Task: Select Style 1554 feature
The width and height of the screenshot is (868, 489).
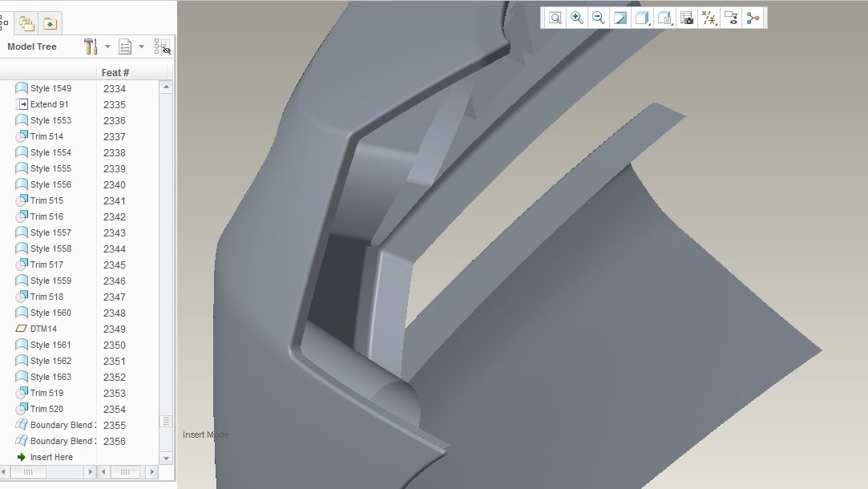Action: click(x=50, y=152)
